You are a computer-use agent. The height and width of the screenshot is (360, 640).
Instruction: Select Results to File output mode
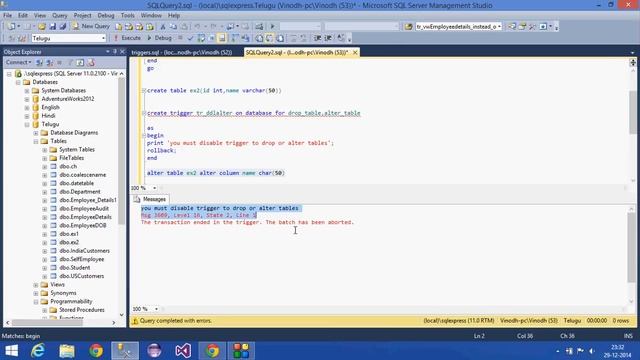point(280,38)
